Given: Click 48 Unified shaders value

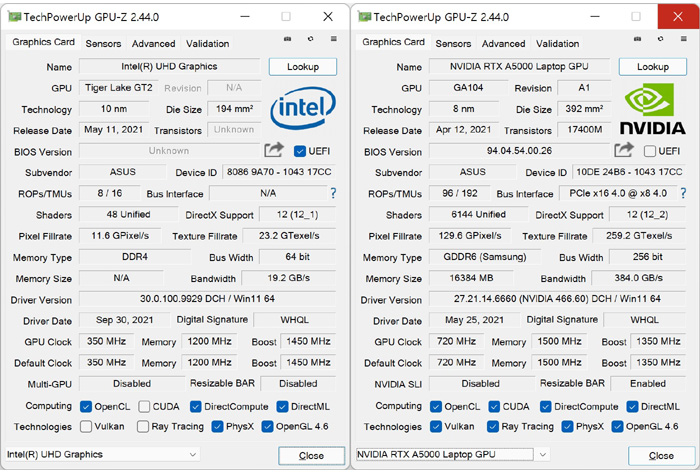Looking at the screenshot, I should point(128,215).
